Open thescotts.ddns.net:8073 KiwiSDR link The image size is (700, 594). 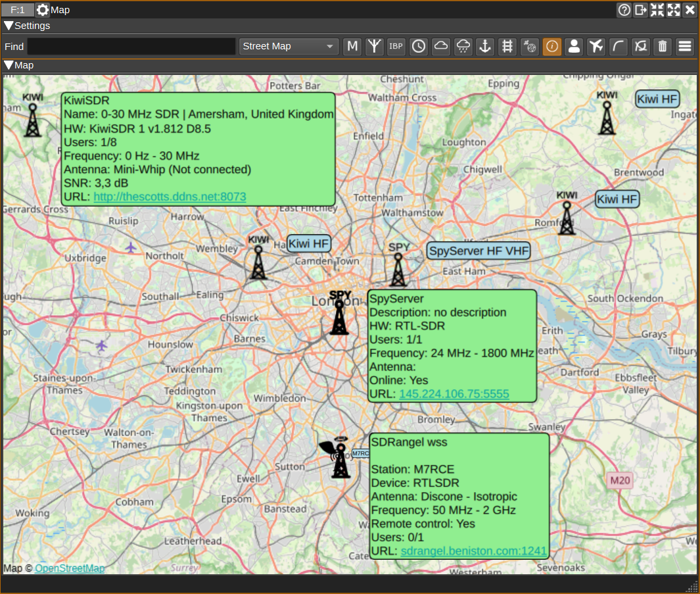170,197
